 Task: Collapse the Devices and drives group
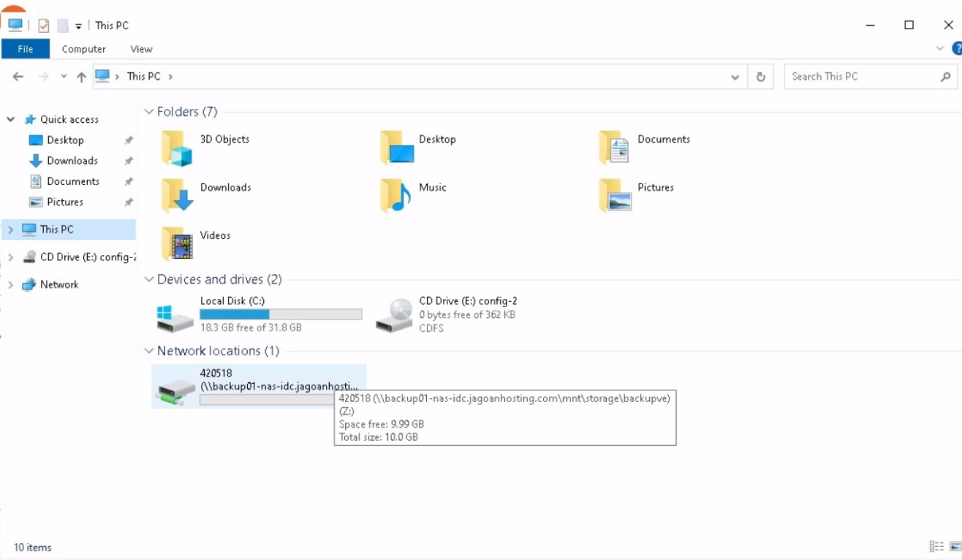click(x=149, y=279)
